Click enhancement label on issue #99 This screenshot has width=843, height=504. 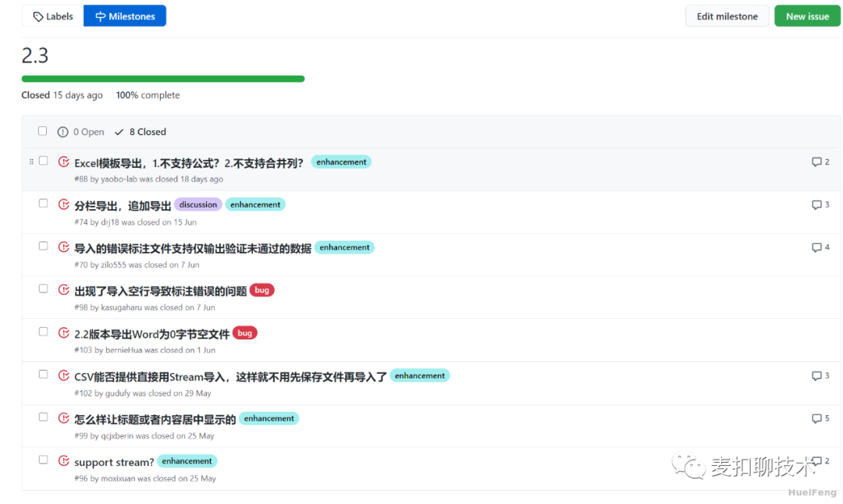coord(269,418)
